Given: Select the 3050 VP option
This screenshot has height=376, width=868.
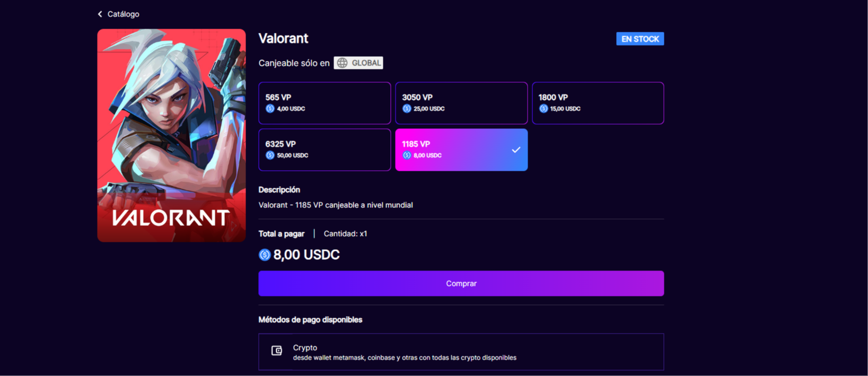Looking at the screenshot, I should click(x=461, y=103).
